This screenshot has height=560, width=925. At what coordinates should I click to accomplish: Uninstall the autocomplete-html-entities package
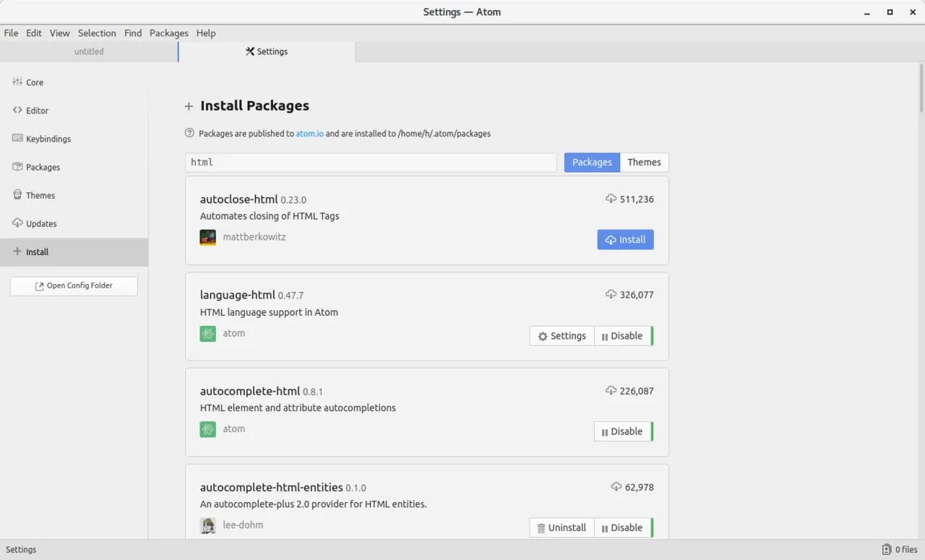click(562, 527)
